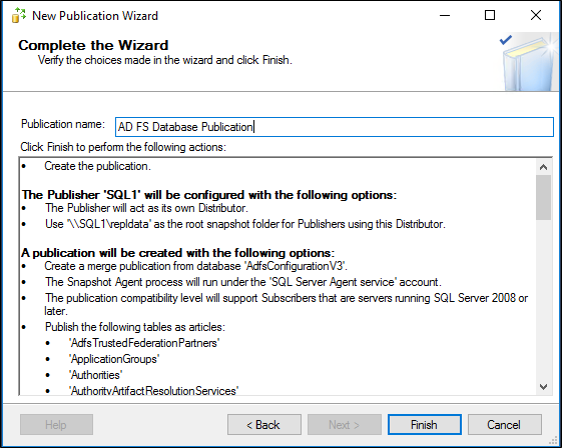Image resolution: width=562 pixels, height=448 pixels.
Task: Click the summary list scrollbar thumb
Action: click(x=543, y=197)
